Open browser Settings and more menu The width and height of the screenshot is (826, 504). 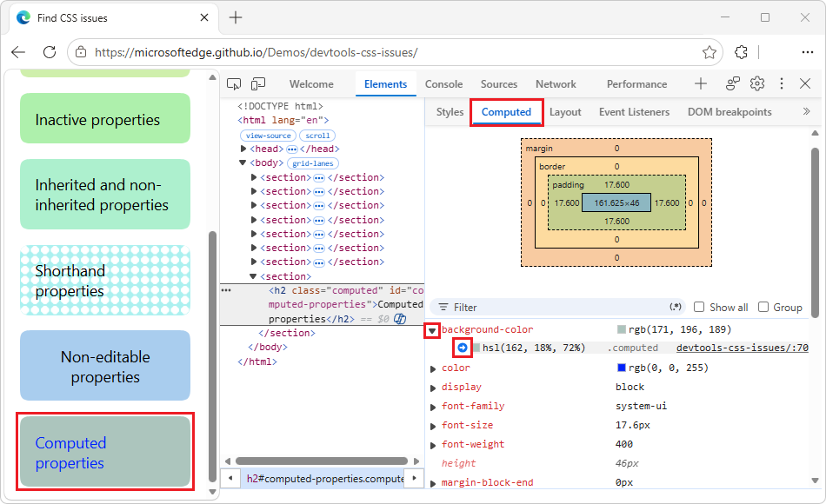[x=807, y=52]
